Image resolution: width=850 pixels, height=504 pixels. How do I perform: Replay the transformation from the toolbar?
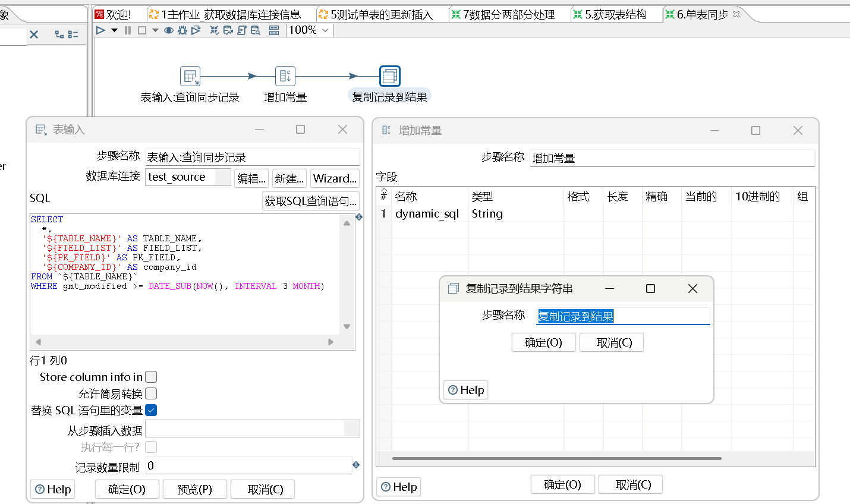pyautogui.click(x=196, y=30)
